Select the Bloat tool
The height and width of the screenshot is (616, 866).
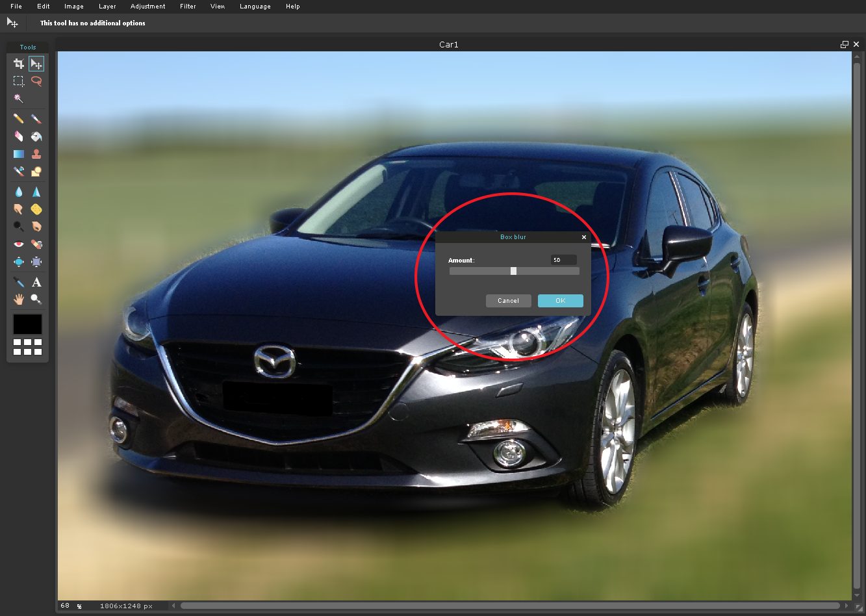(19, 262)
